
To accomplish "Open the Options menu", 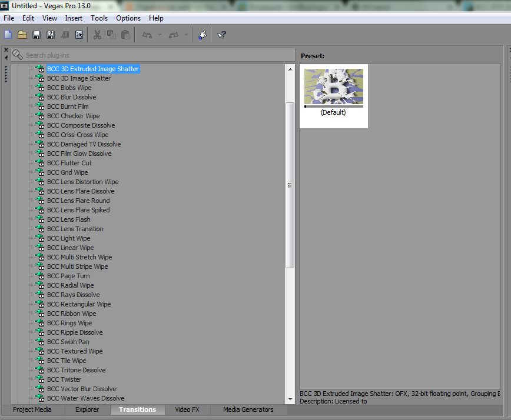I will tap(128, 18).
